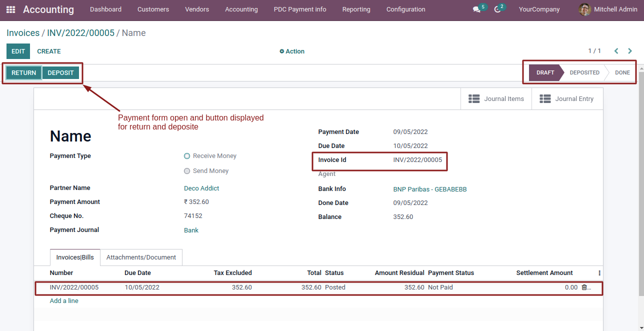
Task: Click row due date 10/05/2022 cell
Action: [x=142, y=287]
